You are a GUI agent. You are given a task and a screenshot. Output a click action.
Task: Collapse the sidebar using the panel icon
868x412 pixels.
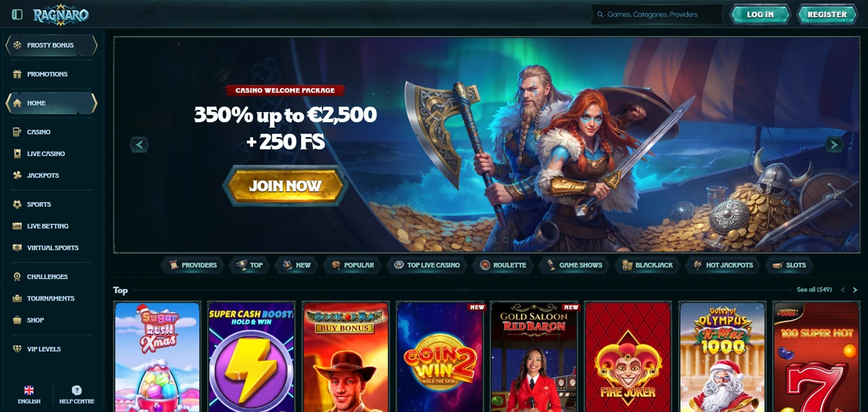click(17, 14)
